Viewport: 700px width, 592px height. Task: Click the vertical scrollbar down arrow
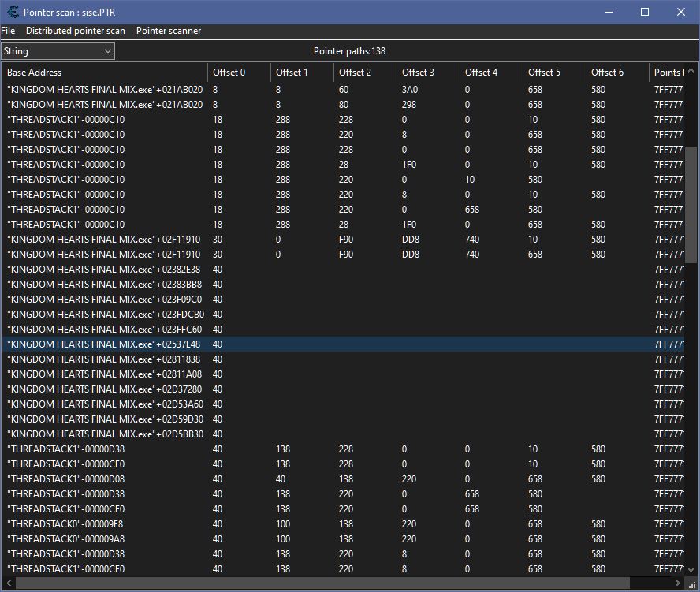click(x=691, y=569)
